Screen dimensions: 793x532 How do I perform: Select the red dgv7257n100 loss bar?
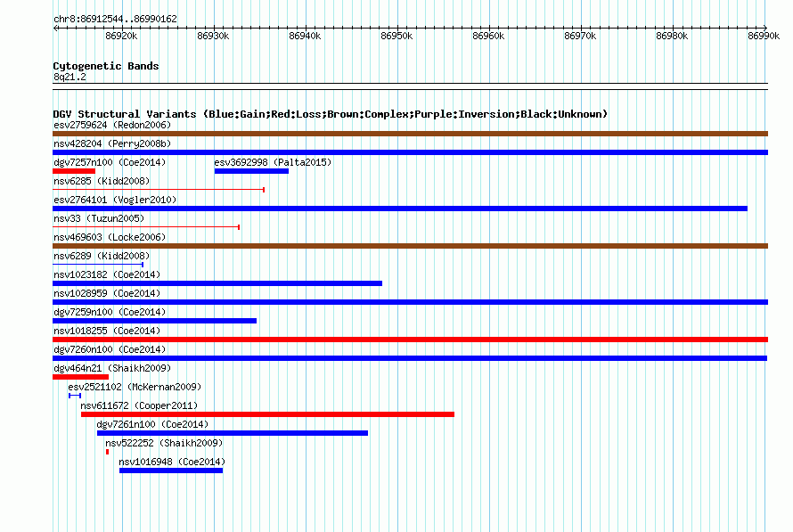[x=74, y=171]
